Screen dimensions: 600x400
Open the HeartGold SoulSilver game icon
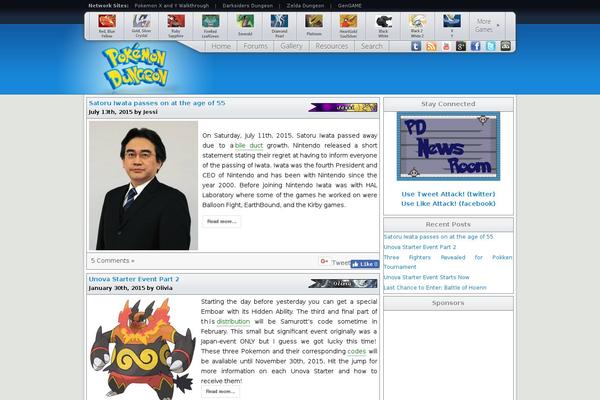tap(348, 26)
